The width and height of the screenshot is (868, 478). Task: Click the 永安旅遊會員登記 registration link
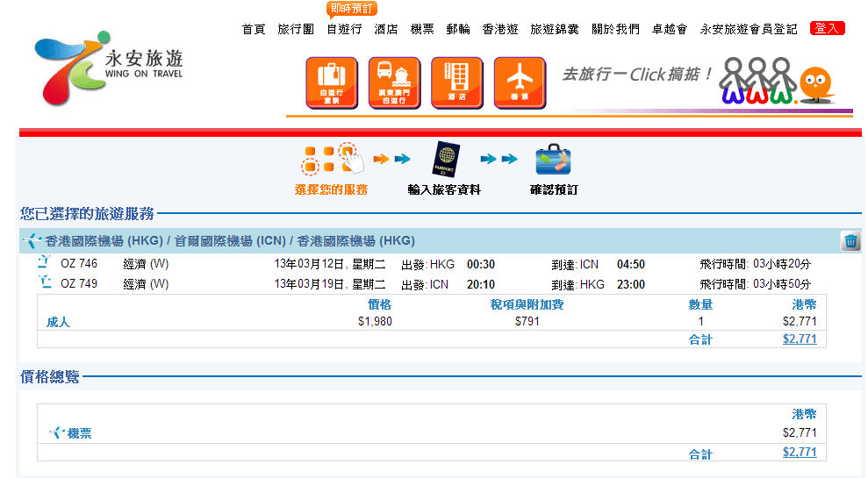click(749, 29)
